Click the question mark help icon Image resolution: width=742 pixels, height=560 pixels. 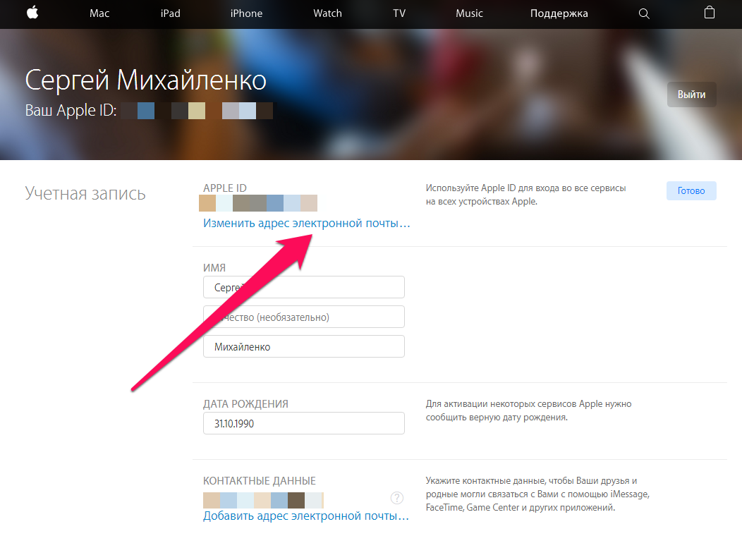397,499
